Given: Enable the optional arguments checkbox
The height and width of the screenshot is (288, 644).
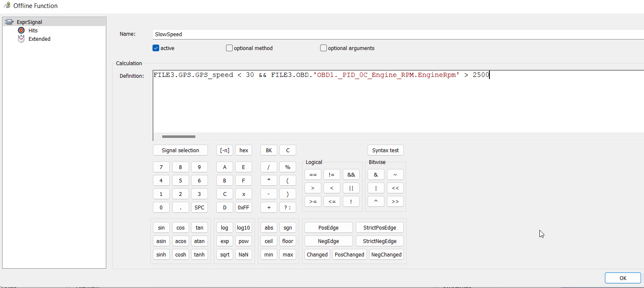Looking at the screenshot, I should pyautogui.click(x=323, y=48).
